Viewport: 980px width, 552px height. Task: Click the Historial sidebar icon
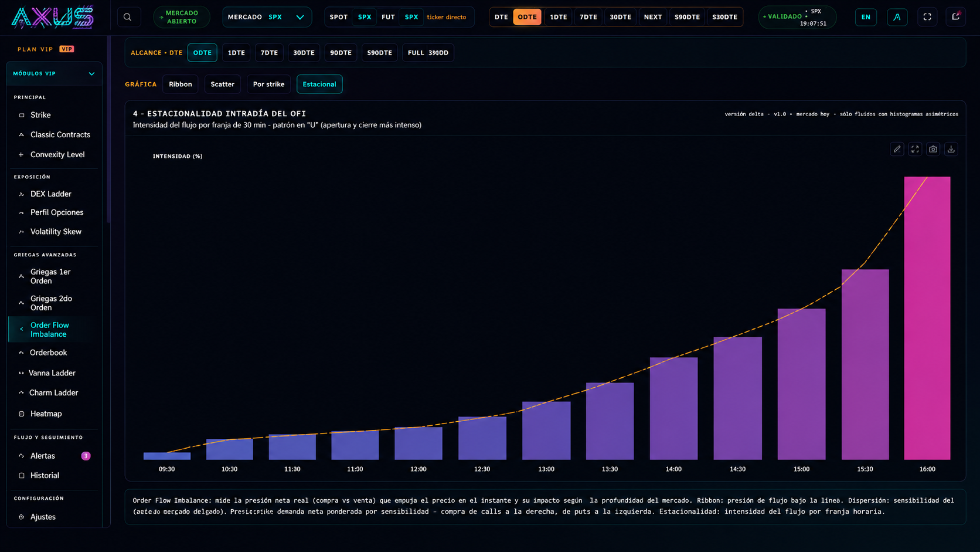point(22,476)
